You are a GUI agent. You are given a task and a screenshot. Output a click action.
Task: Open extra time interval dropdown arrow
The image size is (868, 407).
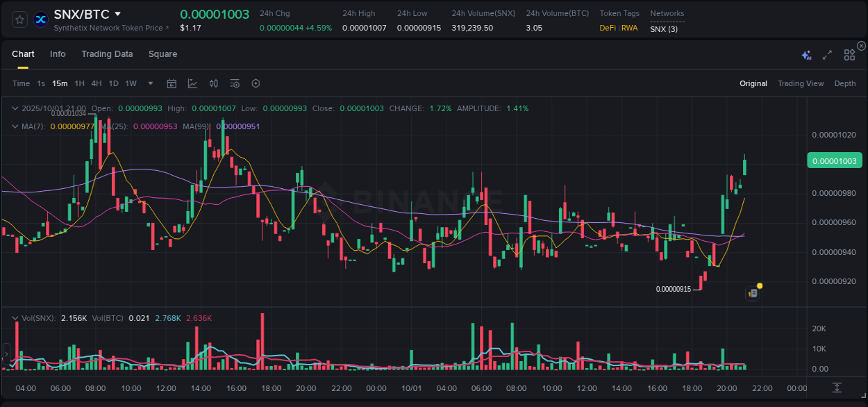point(149,83)
